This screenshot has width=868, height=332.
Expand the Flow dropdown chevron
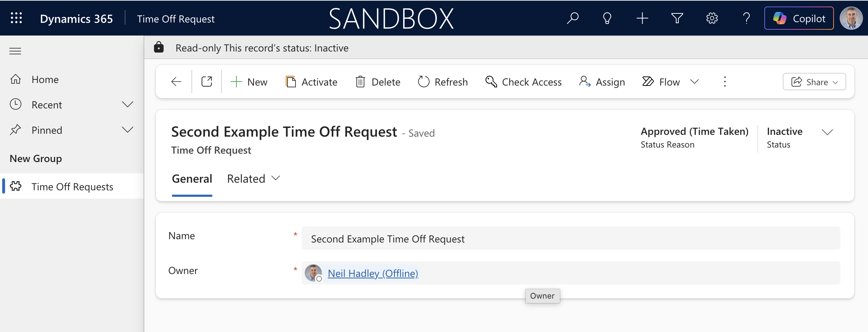pyautogui.click(x=694, y=82)
